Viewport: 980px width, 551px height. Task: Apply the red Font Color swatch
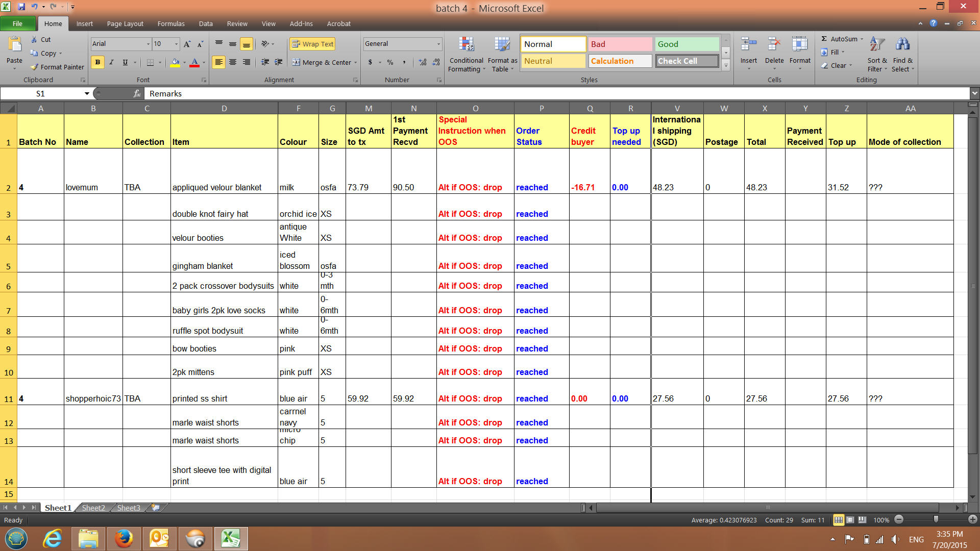pyautogui.click(x=194, y=62)
